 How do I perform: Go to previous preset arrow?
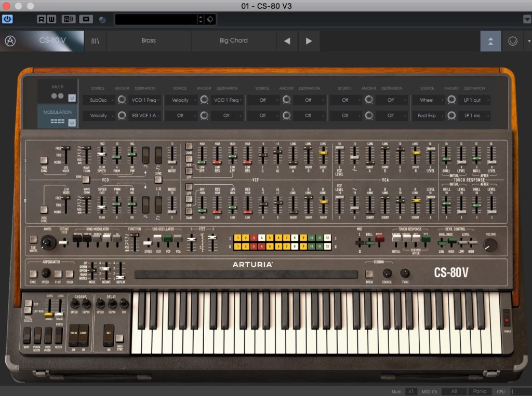(x=287, y=41)
